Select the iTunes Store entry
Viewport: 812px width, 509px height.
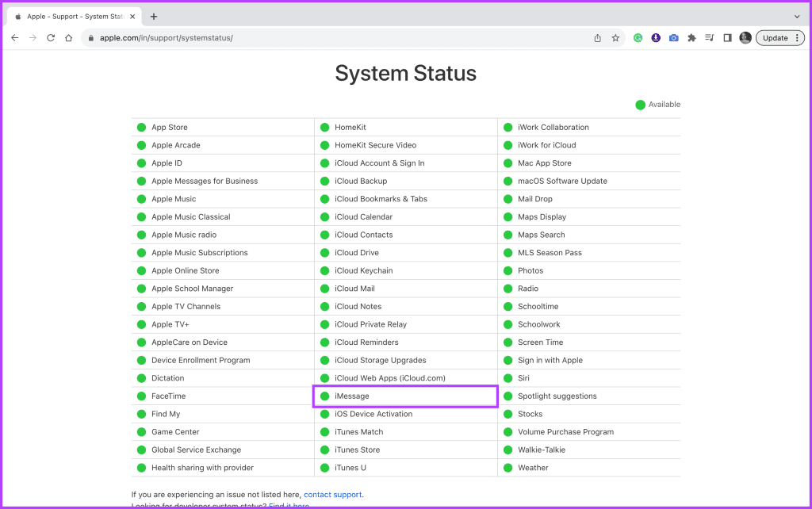[358, 450]
